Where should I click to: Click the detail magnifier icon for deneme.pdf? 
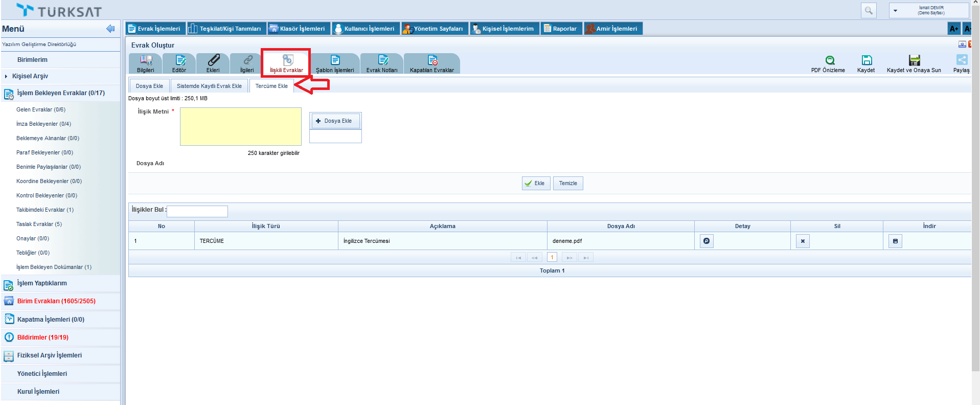pos(706,241)
